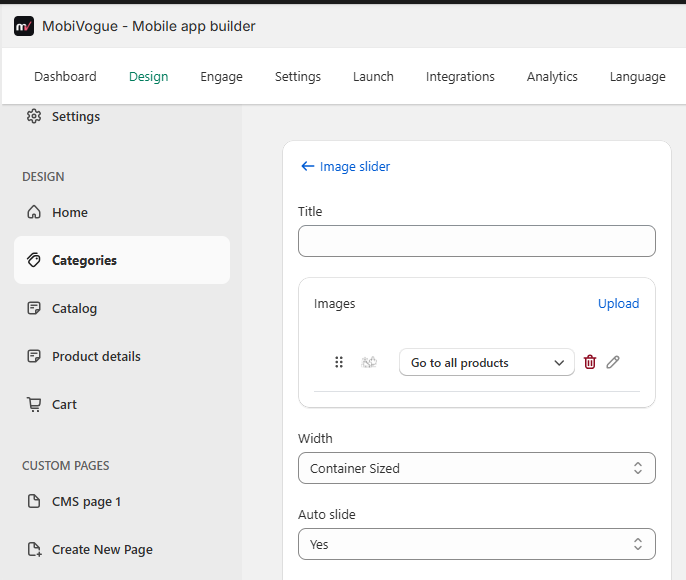686x580 pixels.
Task: Select Categories in the sidebar
Action: point(122,260)
